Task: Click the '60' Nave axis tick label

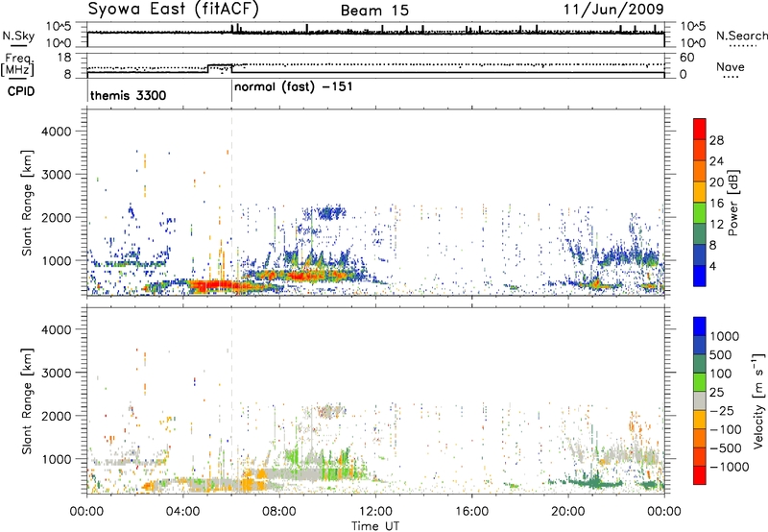Action: pos(686,58)
